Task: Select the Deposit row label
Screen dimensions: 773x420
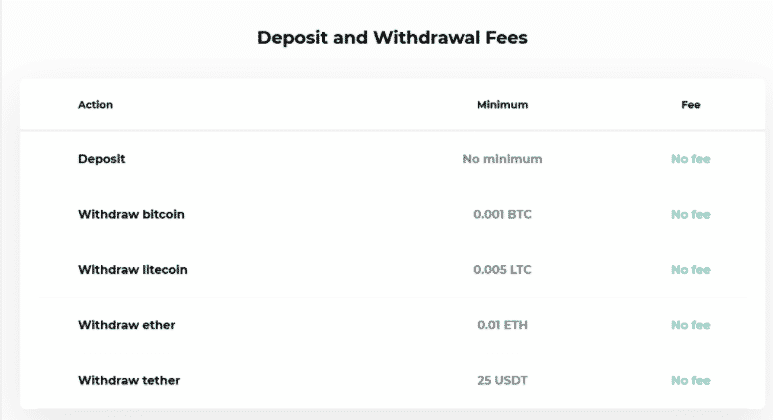Action: [x=101, y=159]
